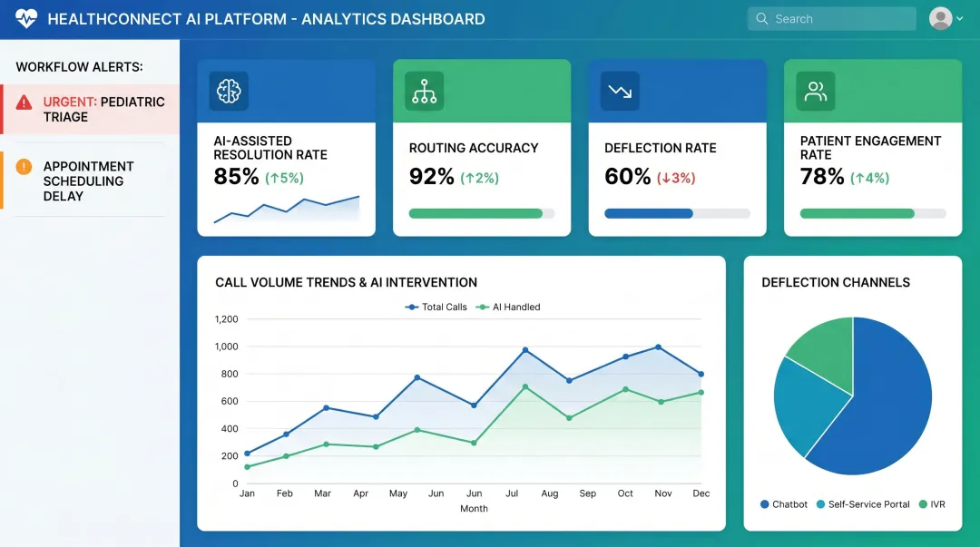Select the 85% resolution rate value
Image resolution: width=980 pixels, height=547 pixels.
coord(236,177)
